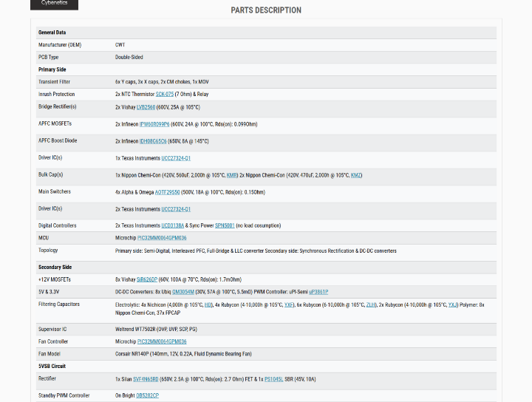Open the SCK-075 NTC thermistor link

pos(165,95)
